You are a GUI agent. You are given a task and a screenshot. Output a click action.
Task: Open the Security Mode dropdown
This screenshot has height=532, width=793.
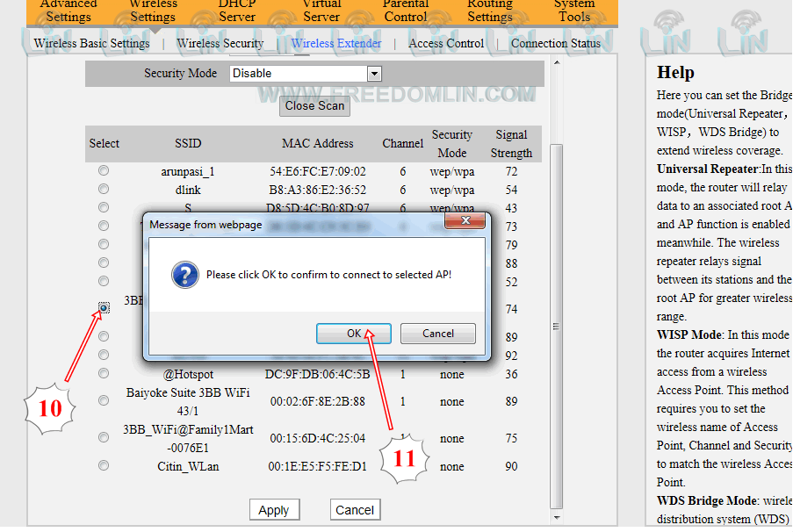click(374, 74)
